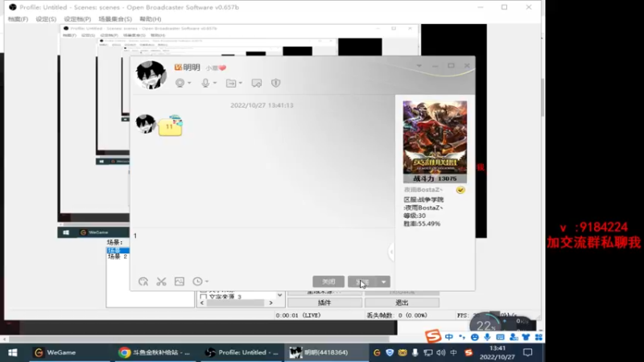Click the contact avatar in chat header
This screenshot has height=362, width=644.
pyautogui.click(x=151, y=75)
